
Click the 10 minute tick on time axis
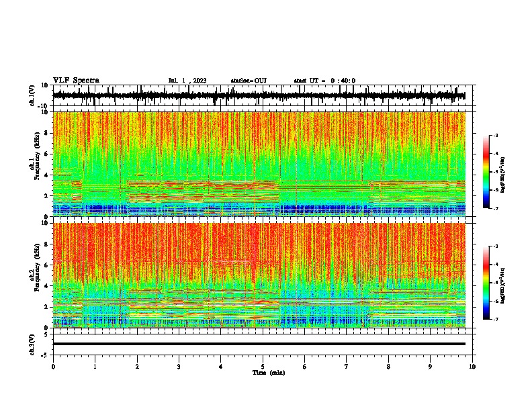[472, 367]
